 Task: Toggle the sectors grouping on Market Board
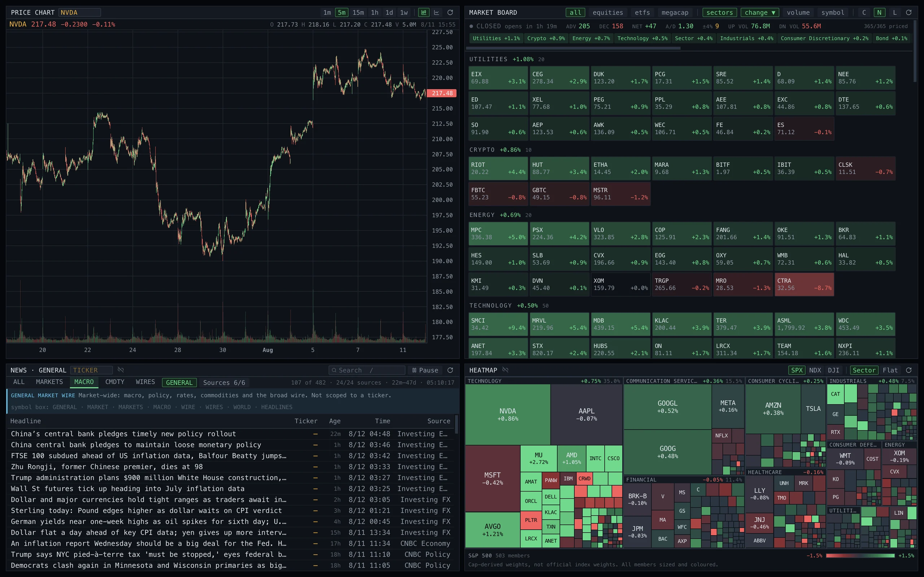(x=719, y=13)
